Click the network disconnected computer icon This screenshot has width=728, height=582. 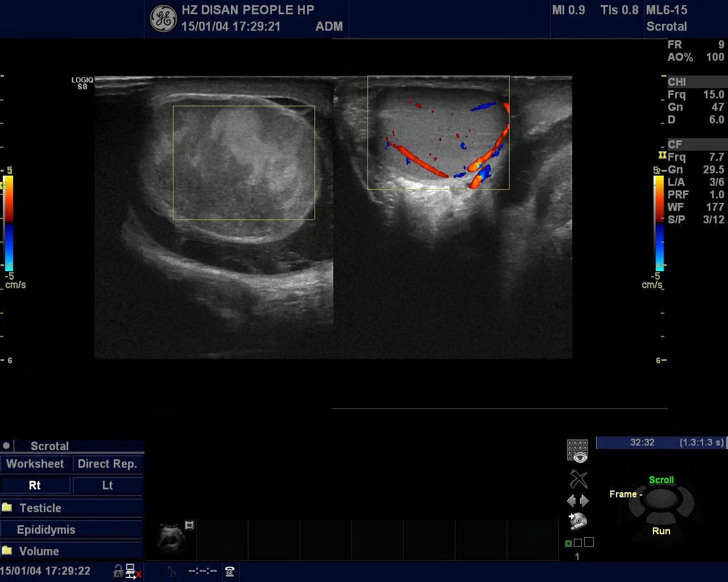132,571
